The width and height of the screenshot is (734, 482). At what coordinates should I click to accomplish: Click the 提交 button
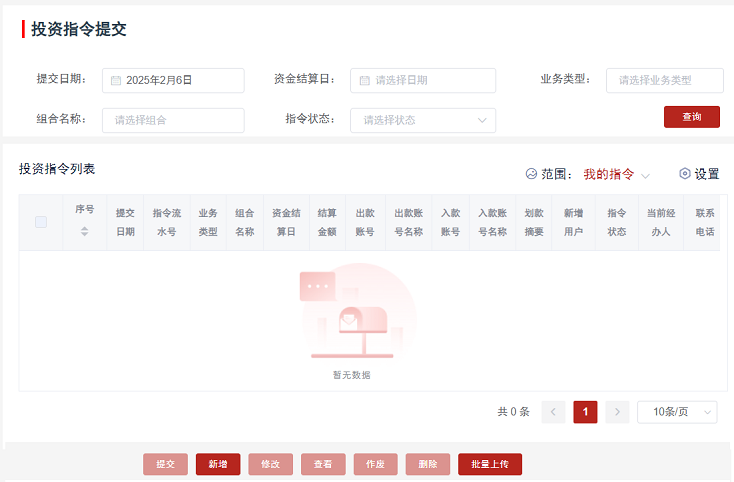[165, 464]
